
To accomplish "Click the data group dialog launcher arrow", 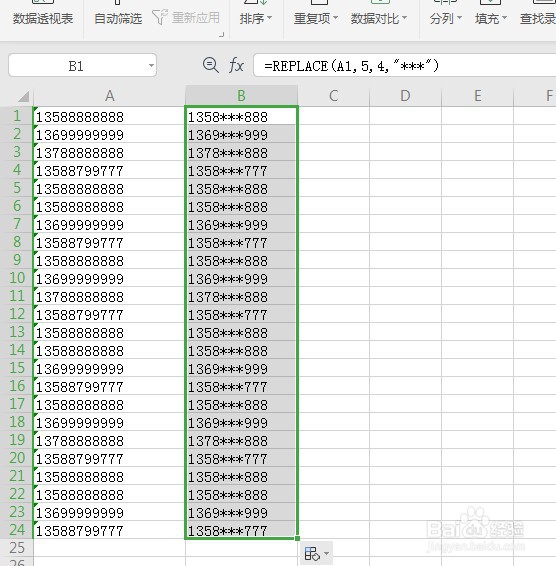I will click(x=222, y=35).
